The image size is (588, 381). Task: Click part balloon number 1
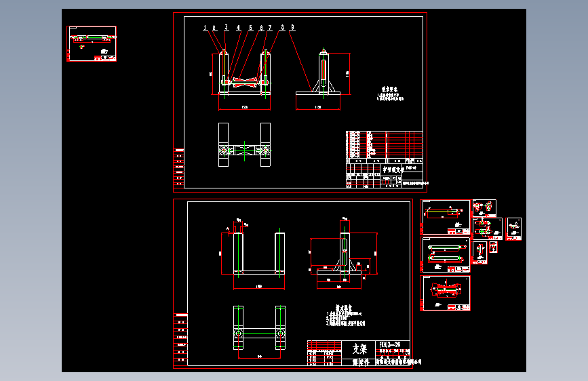(205, 28)
